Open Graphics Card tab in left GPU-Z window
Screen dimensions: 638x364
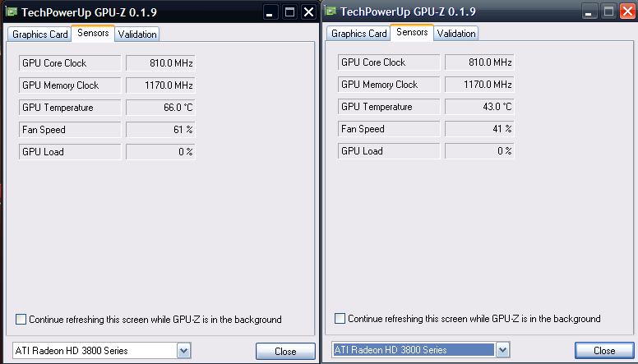39,35
